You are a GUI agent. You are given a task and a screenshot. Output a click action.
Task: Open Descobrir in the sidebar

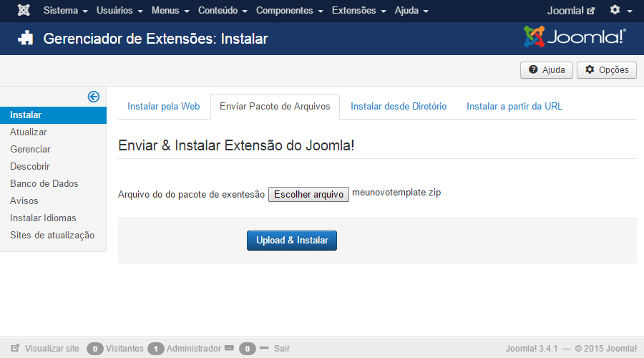coord(30,166)
